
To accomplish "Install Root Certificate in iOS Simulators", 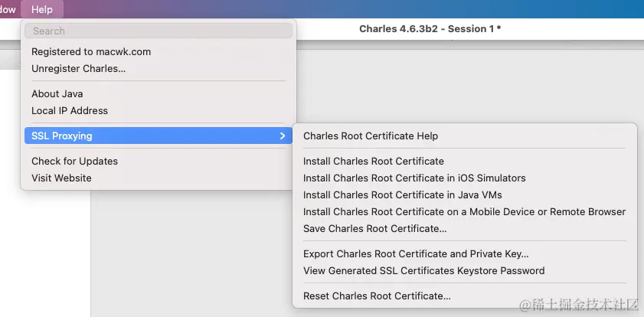I will click(414, 178).
